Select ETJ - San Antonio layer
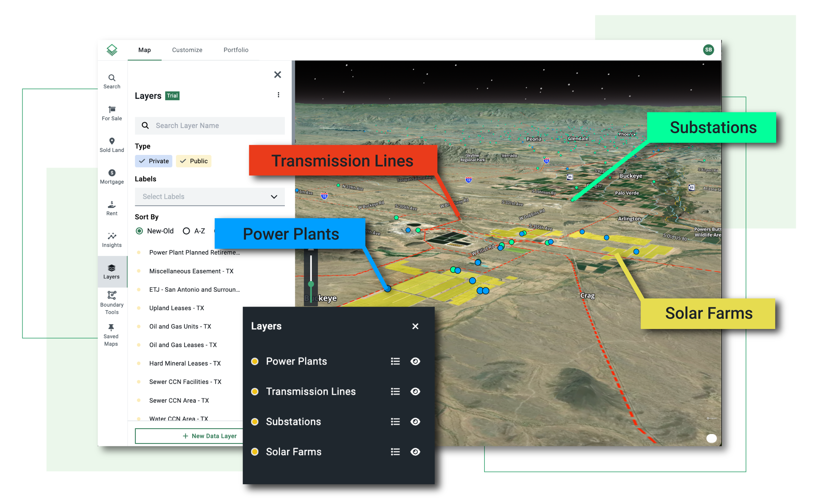 (194, 289)
